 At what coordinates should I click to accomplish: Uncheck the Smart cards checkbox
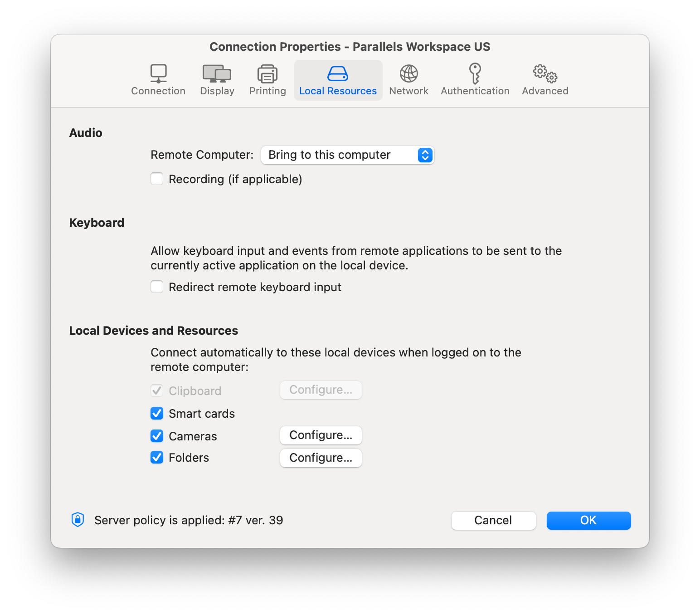click(x=157, y=413)
